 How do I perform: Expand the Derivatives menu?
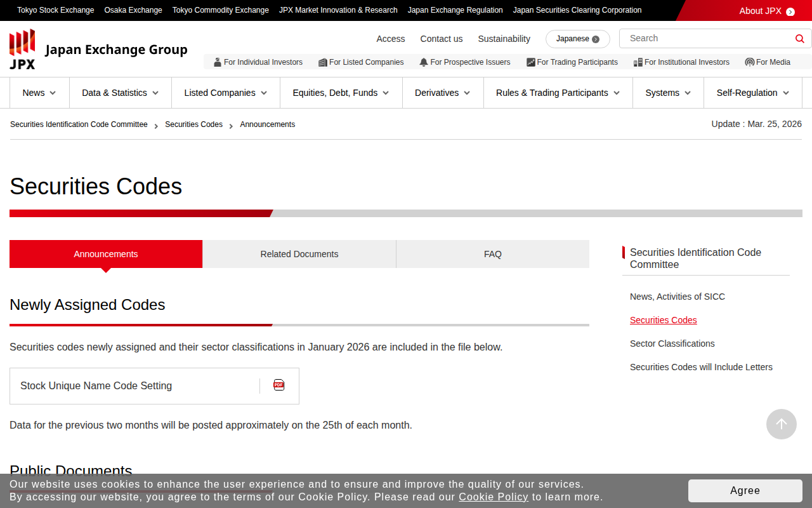tap(443, 93)
